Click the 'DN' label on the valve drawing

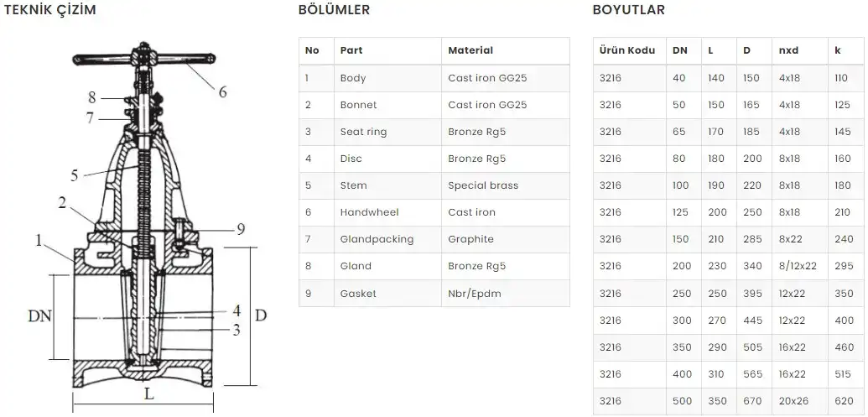coord(41,315)
